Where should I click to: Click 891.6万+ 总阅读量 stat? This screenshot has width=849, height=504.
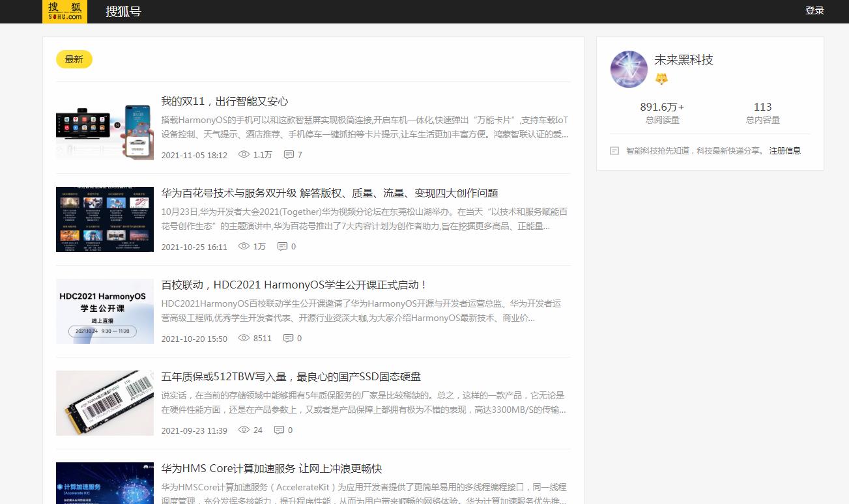662,113
